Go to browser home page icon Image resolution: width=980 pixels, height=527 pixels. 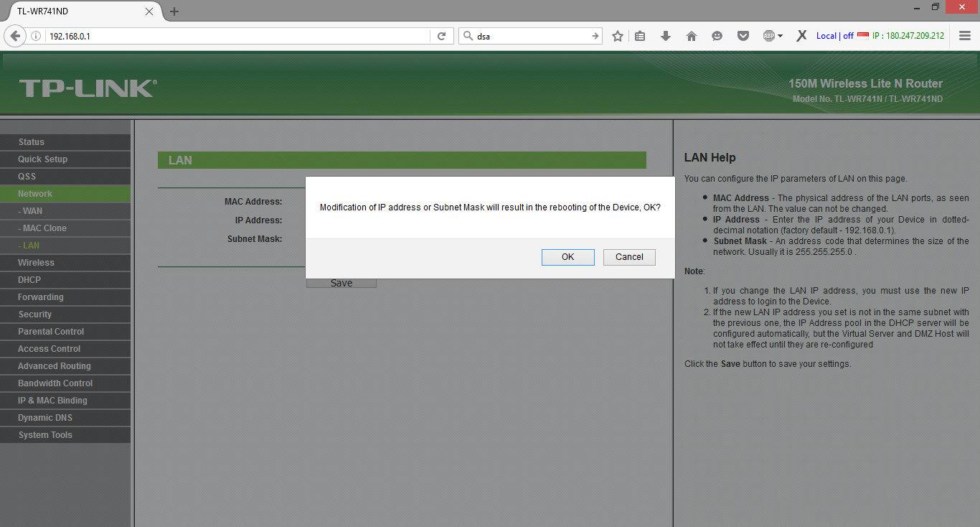pos(692,36)
